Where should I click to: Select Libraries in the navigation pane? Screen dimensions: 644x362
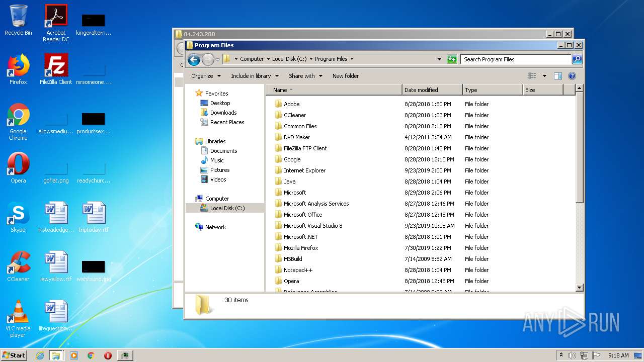215,141
